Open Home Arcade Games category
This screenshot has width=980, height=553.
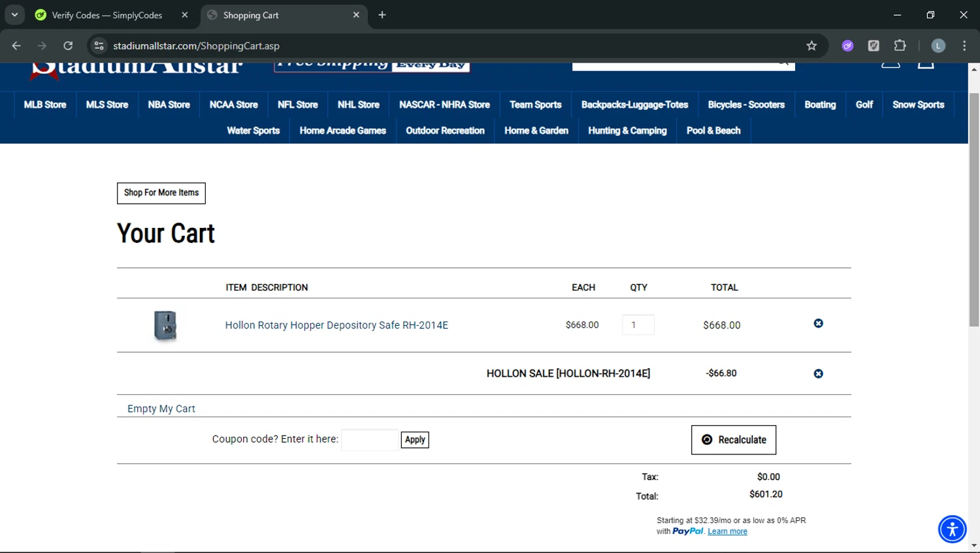pyautogui.click(x=342, y=131)
